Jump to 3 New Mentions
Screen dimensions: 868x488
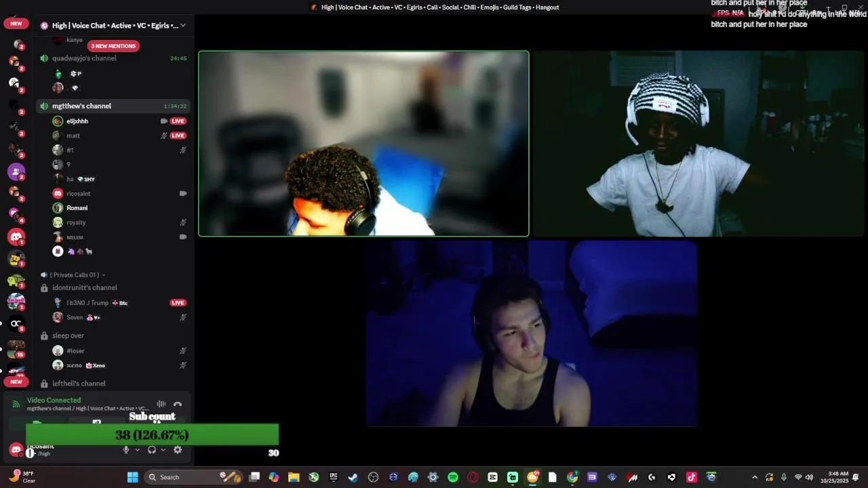[113, 46]
